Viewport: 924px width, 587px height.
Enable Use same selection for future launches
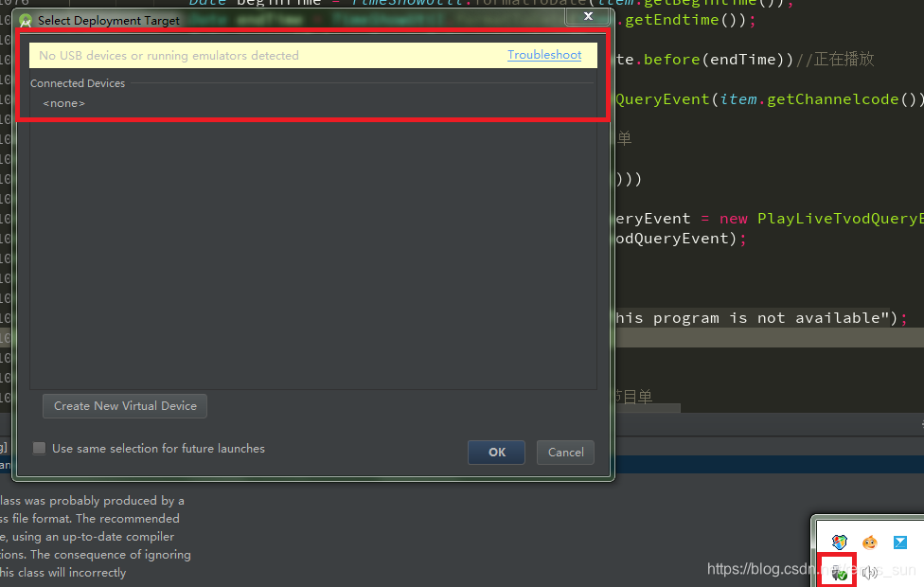40,449
